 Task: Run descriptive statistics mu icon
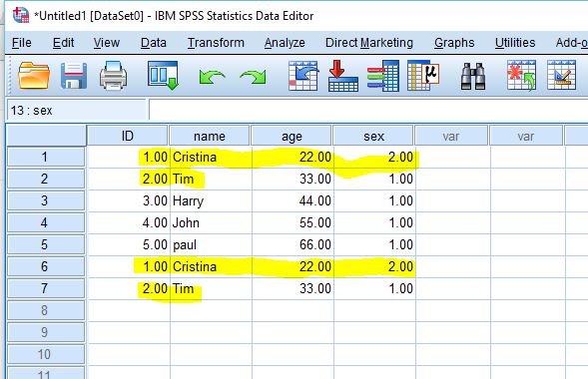pos(423,76)
